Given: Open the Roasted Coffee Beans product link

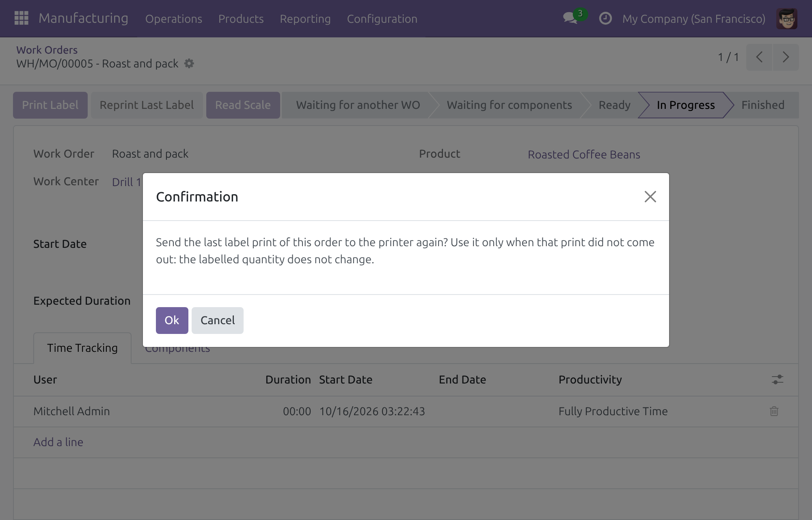Looking at the screenshot, I should pyautogui.click(x=584, y=154).
